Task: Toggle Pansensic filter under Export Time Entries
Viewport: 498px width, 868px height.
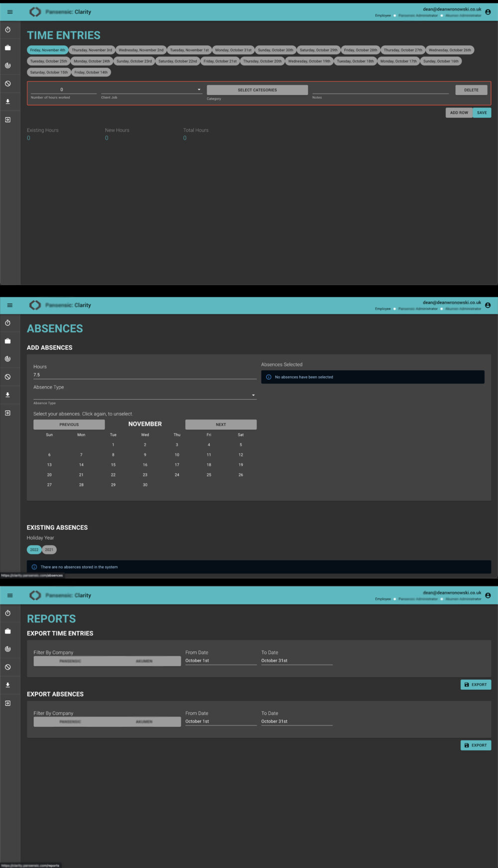Action: (70, 661)
